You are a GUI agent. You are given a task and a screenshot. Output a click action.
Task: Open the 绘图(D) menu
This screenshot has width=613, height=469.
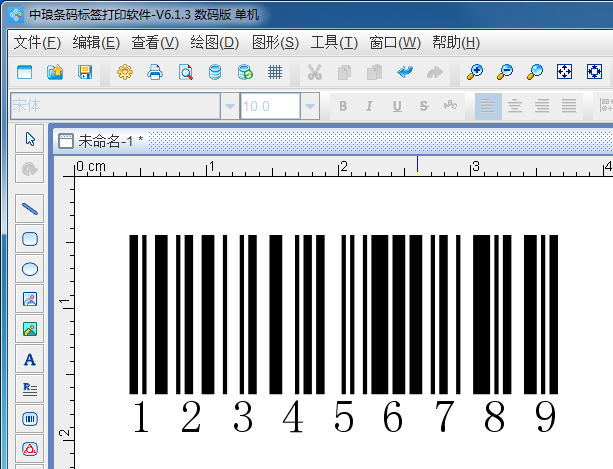click(x=214, y=43)
